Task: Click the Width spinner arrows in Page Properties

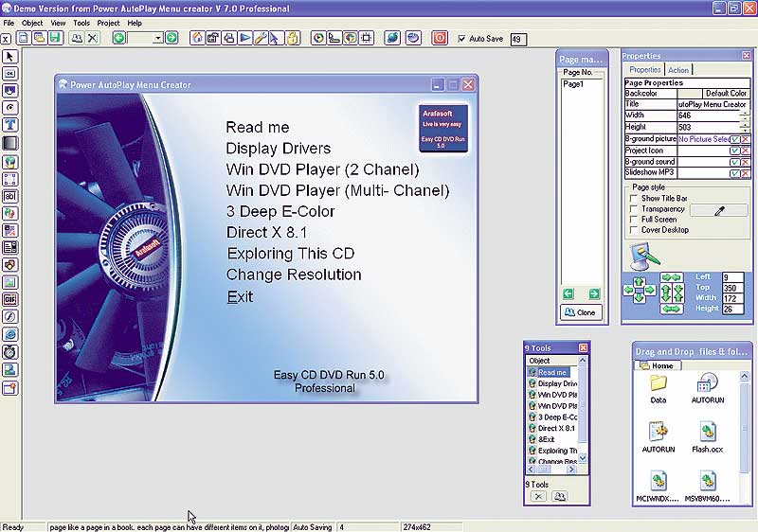Action: point(745,115)
